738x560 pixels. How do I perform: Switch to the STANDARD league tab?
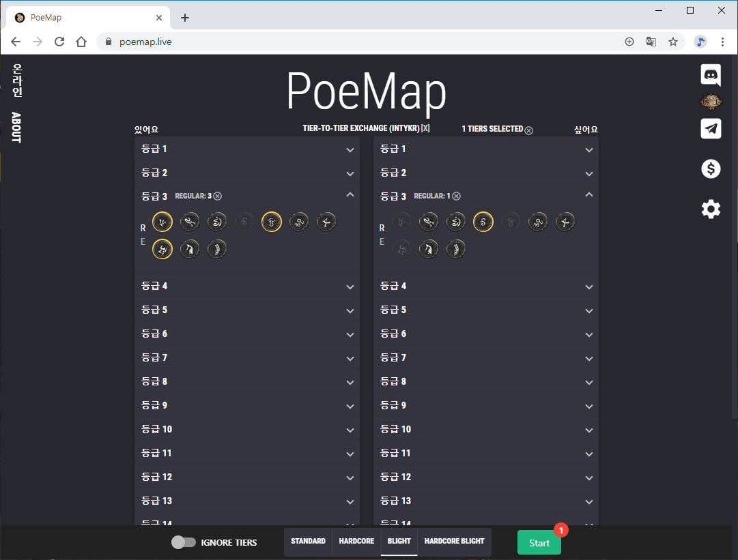pos(308,541)
